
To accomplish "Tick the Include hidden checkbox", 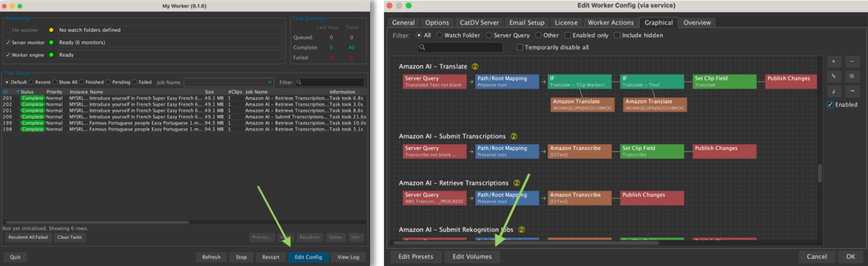I will tap(617, 35).
